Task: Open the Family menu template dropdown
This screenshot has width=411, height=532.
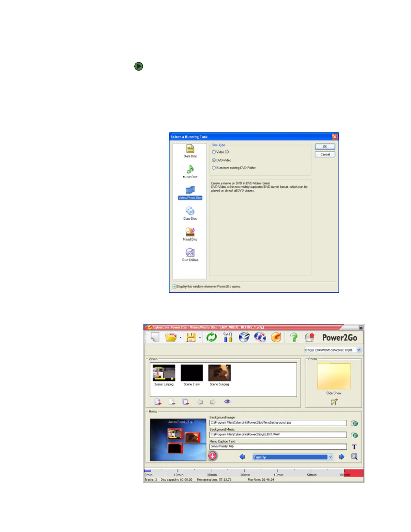Action: click(x=330, y=457)
